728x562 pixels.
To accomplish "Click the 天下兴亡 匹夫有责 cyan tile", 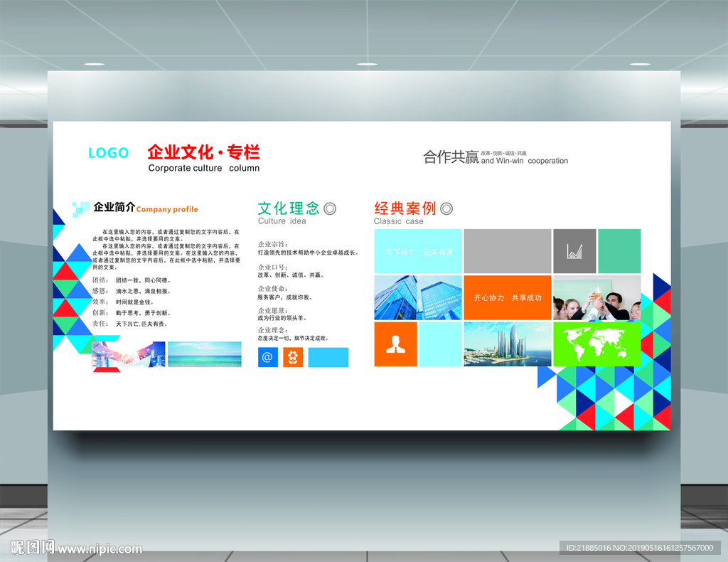I will pos(418,250).
